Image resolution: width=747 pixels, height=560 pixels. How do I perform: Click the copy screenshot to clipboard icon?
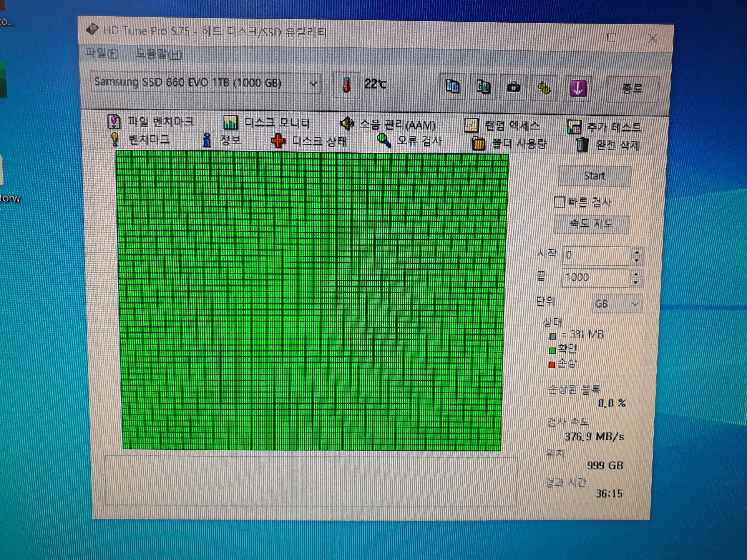pos(483,87)
